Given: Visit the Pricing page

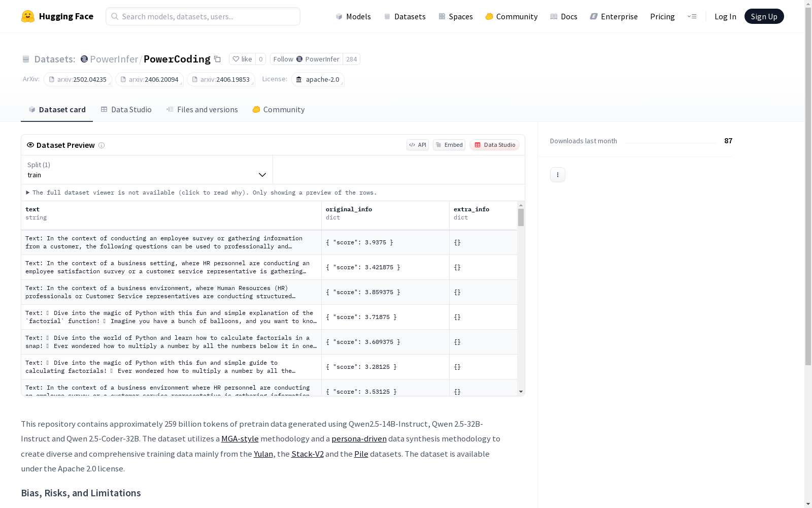Looking at the screenshot, I should click(x=662, y=16).
